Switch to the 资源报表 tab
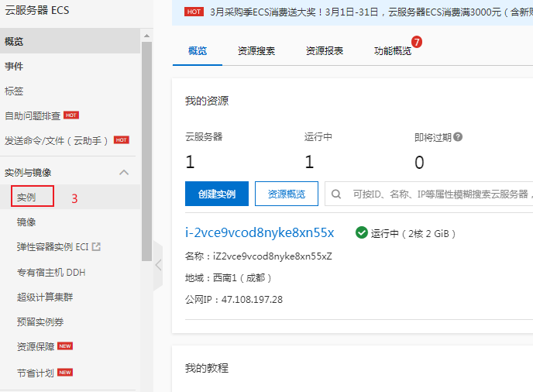Screen dimensions: 533x392 tap(325, 51)
